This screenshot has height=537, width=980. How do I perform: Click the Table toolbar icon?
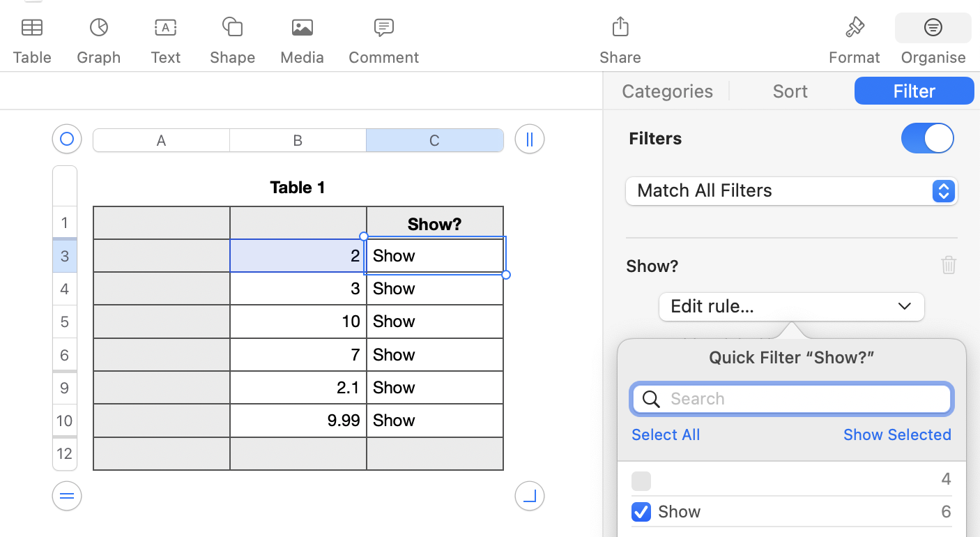coord(32,28)
